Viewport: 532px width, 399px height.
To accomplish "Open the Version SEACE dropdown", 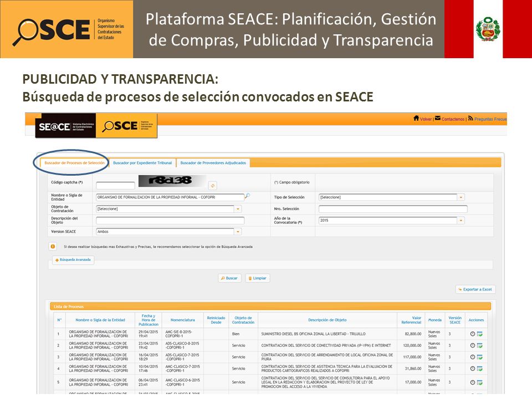I will pyautogui.click(x=238, y=232).
